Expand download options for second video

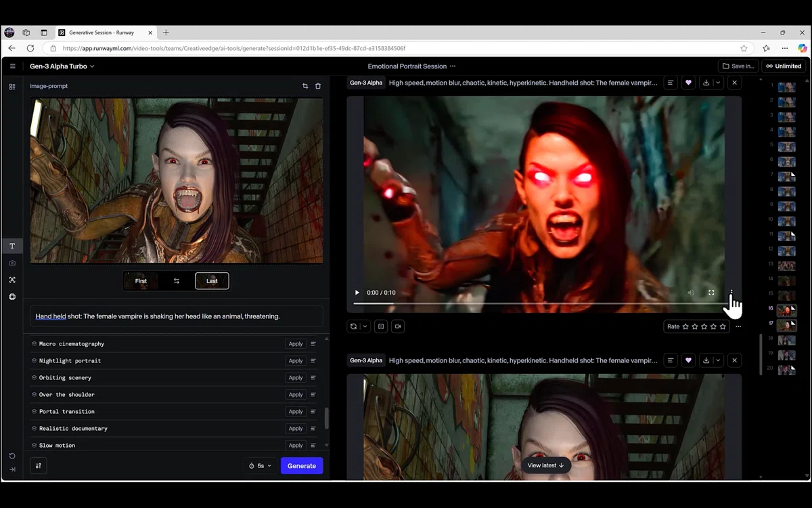718,360
